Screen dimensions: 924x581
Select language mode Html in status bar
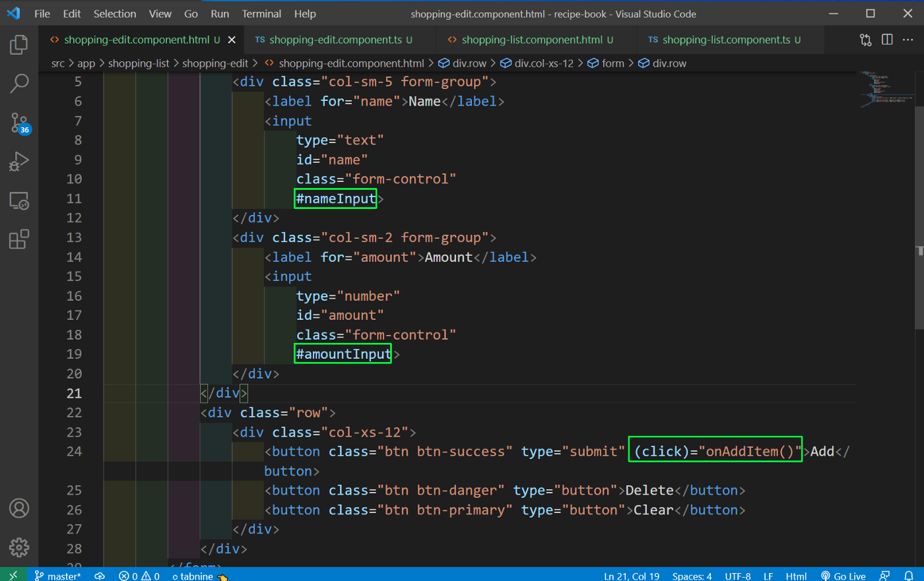pyautogui.click(x=796, y=576)
